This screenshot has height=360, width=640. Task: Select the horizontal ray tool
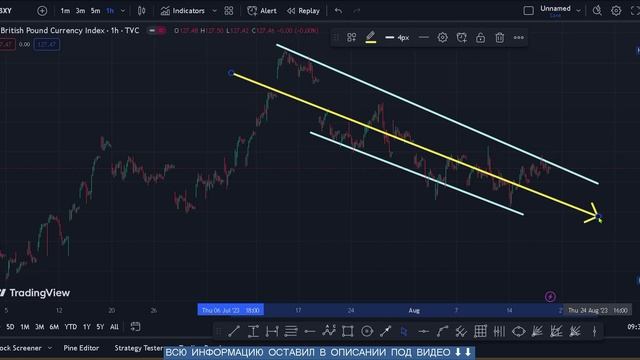(310, 331)
